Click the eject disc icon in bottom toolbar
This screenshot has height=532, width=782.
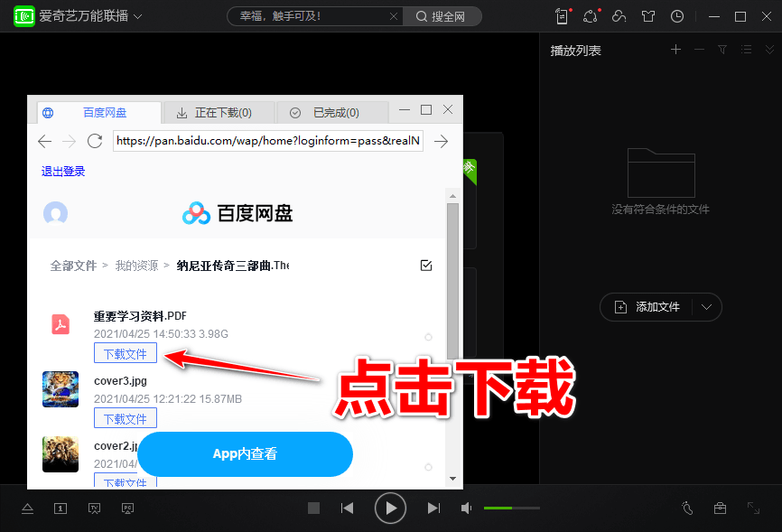[27, 509]
